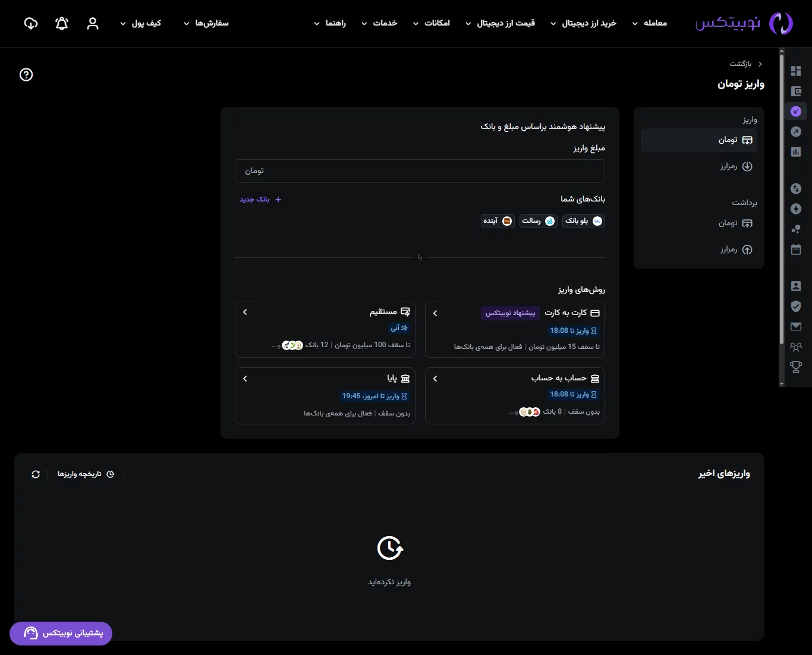Open the calendar icon in sidebar

coord(796,250)
